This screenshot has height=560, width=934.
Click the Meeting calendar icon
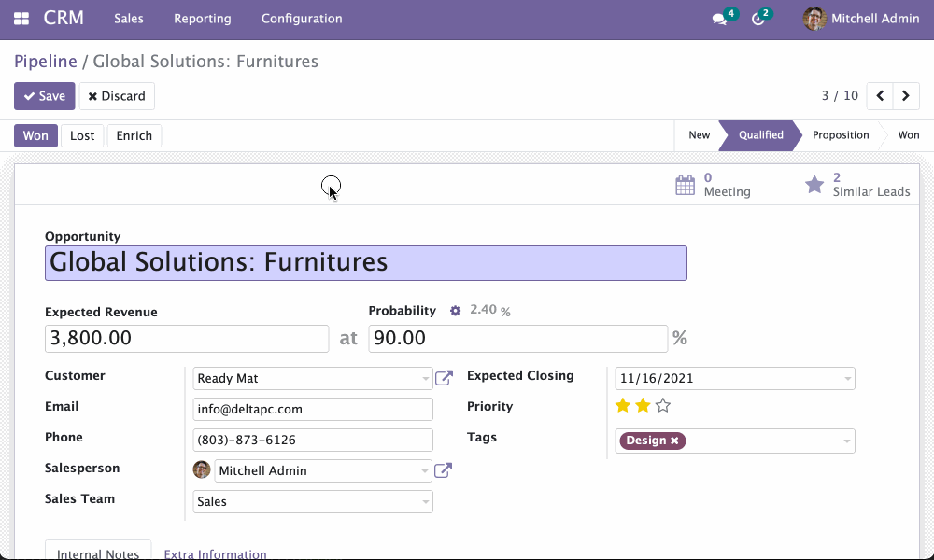point(686,184)
